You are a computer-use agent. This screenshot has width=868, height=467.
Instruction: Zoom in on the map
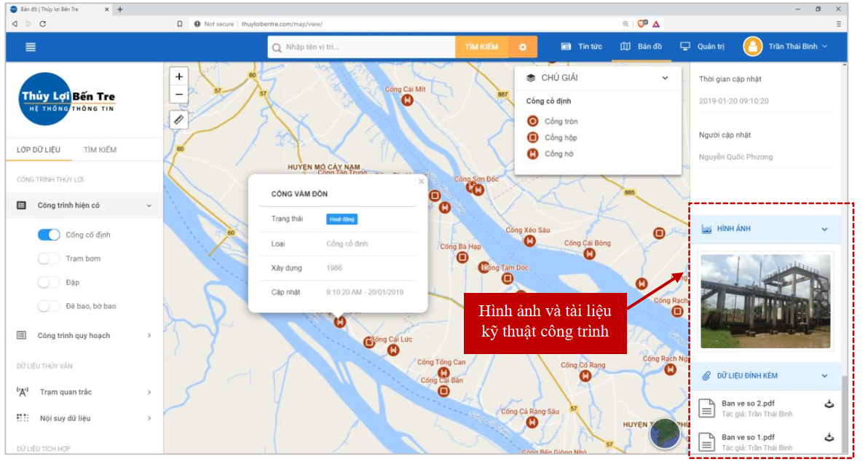(x=179, y=76)
